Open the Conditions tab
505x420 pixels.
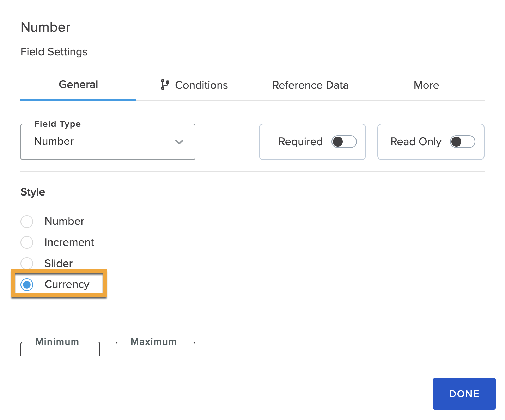point(194,85)
